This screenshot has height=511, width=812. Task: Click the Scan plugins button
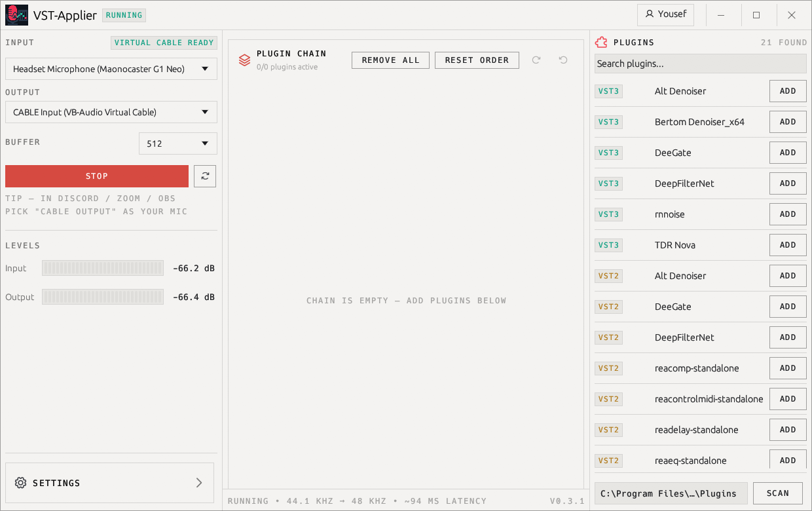[778, 493]
